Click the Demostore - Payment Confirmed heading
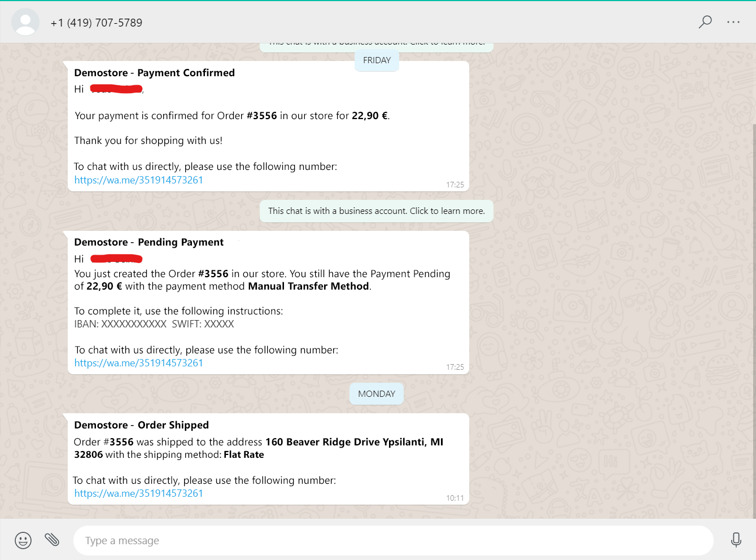The height and width of the screenshot is (560, 756). click(154, 73)
